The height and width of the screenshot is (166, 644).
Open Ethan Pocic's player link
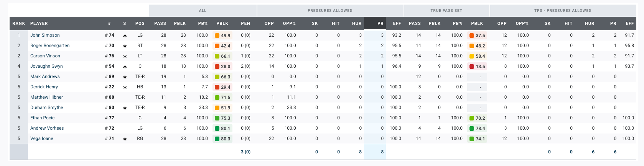[x=42, y=118]
